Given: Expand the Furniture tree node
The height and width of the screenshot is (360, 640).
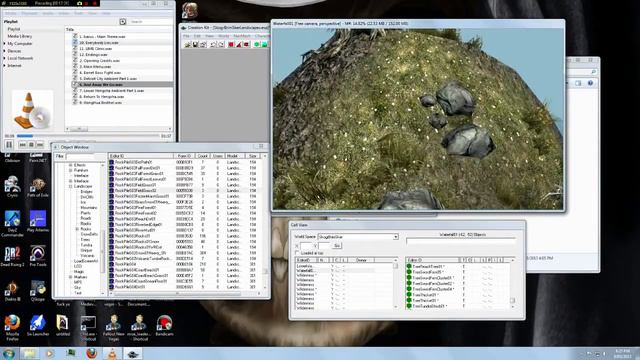Looking at the screenshot, I should pos(71,170).
